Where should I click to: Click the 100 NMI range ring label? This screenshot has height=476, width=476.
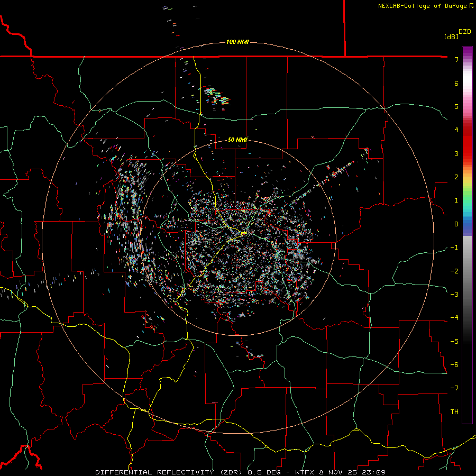[x=237, y=42]
